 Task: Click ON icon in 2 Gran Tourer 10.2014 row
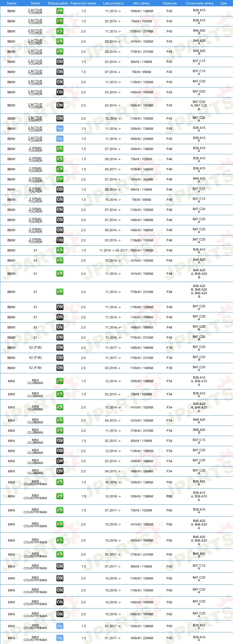(60, 200)
